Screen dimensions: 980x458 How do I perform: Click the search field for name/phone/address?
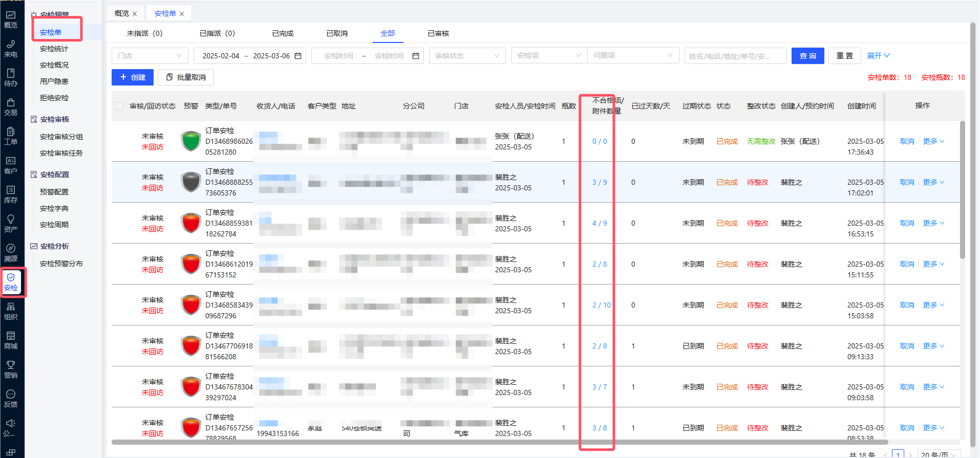(735, 56)
